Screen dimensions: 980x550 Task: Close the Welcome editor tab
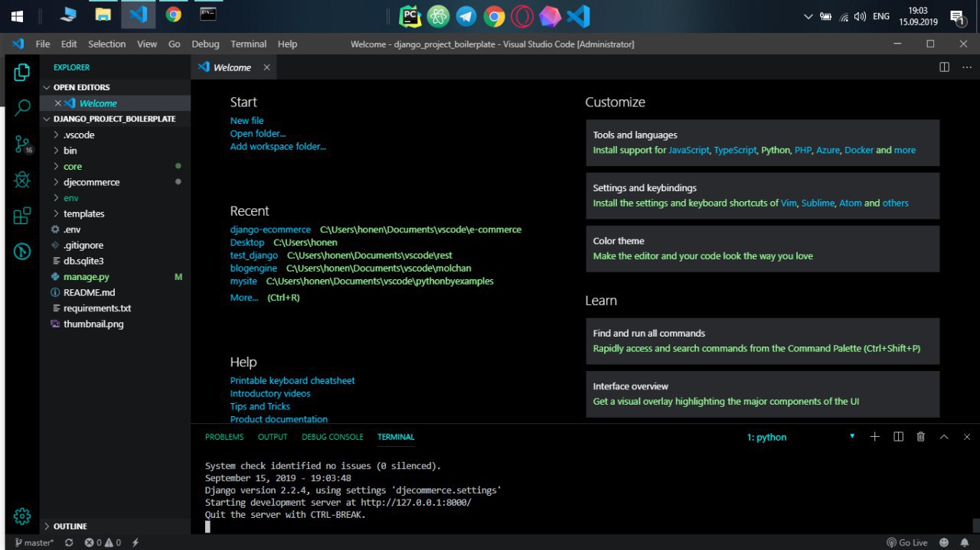pos(266,67)
